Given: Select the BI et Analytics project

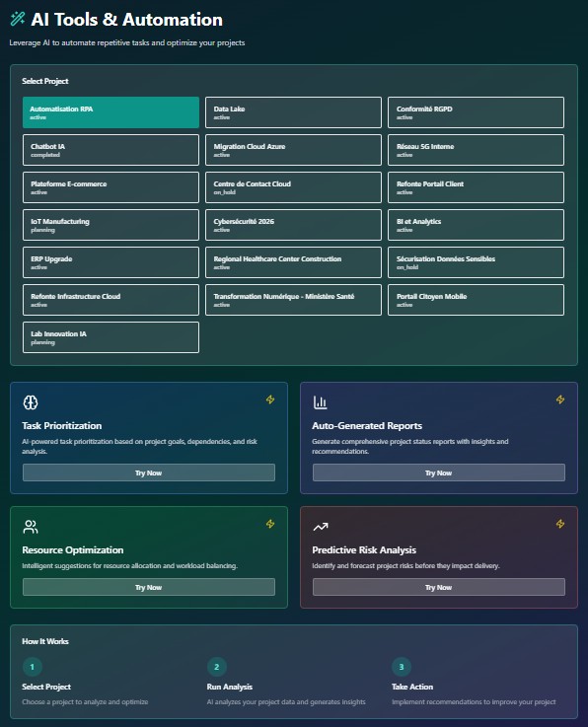Looking at the screenshot, I should tap(477, 225).
